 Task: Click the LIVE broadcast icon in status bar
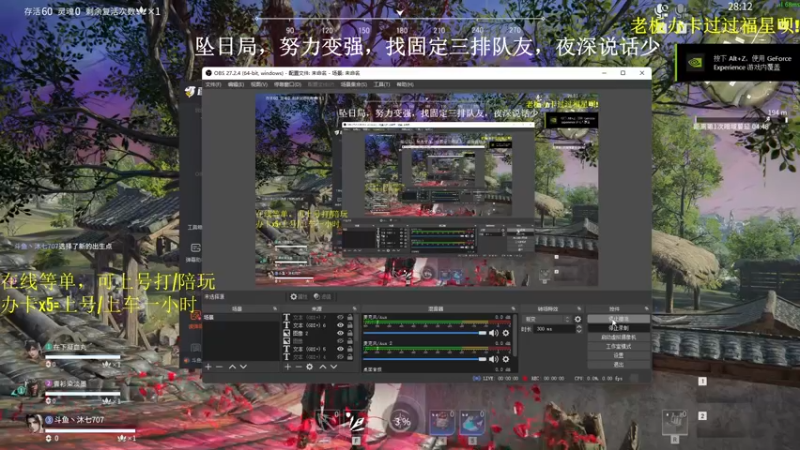pos(477,378)
